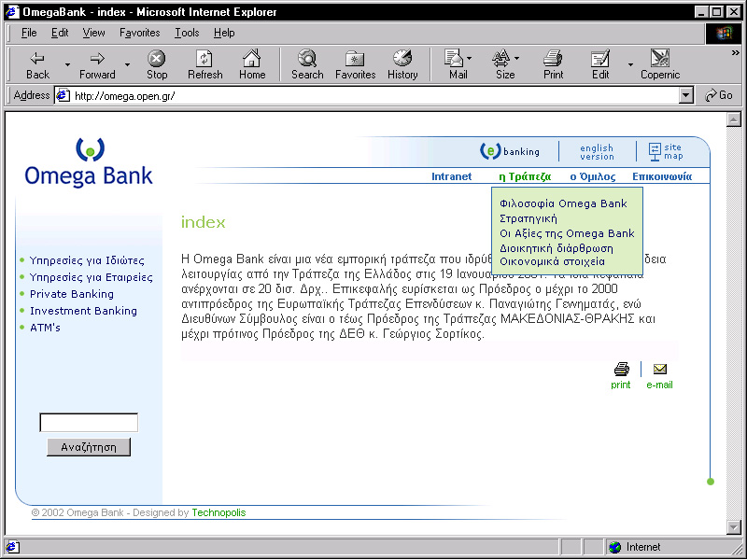
Task: Click the green e-mail text link
Action: click(660, 385)
